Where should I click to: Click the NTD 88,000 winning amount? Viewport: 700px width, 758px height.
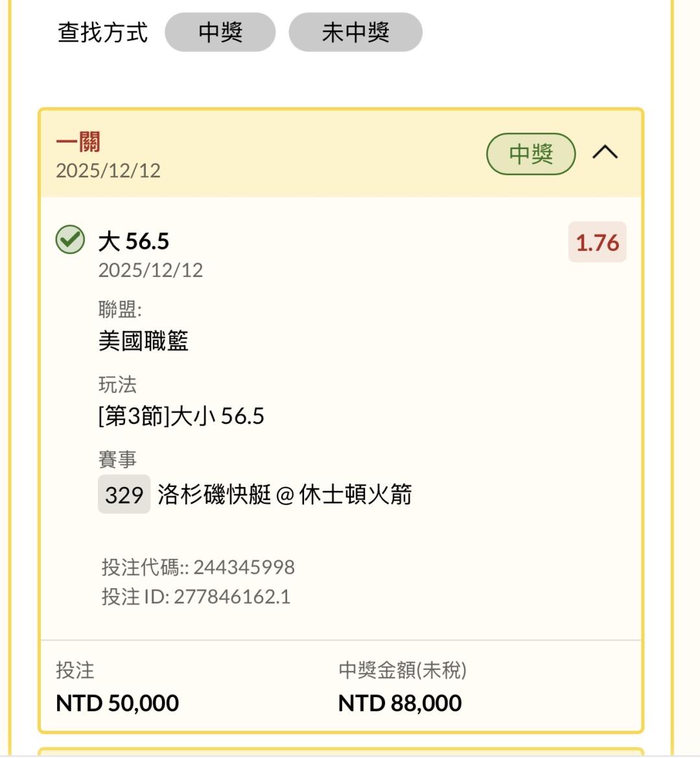(400, 703)
